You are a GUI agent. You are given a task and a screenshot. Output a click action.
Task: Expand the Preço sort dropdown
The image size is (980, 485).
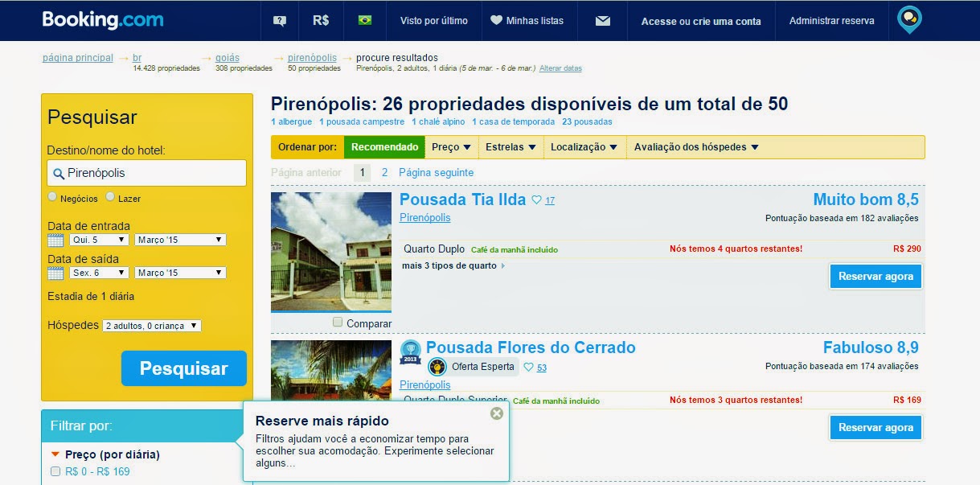(x=450, y=147)
